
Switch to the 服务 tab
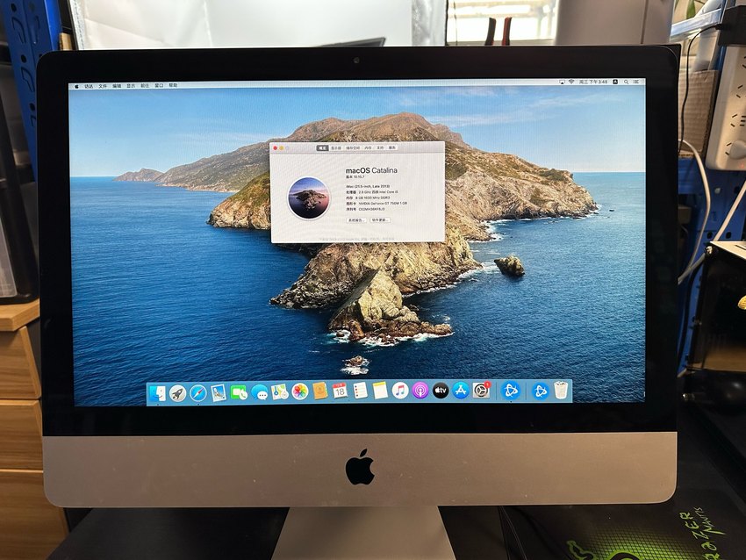pyautogui.click(x=392, y=148)
